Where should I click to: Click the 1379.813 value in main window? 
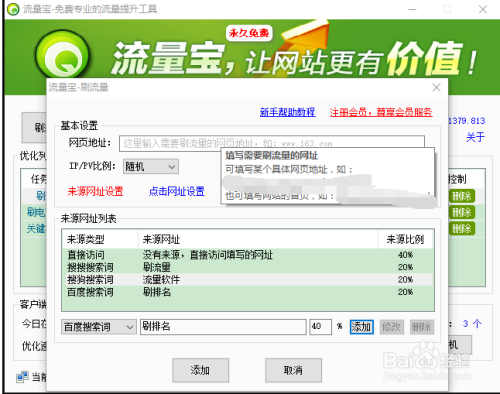(467, 121)
